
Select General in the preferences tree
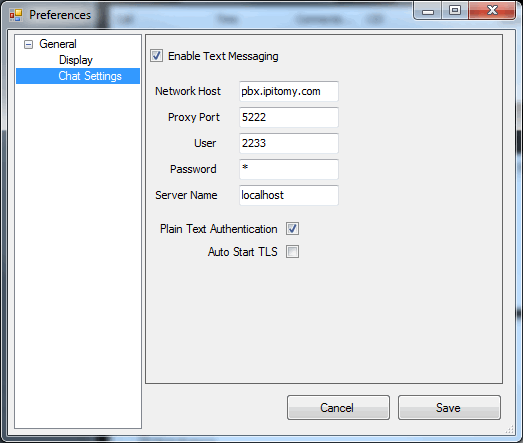(58, 44)
